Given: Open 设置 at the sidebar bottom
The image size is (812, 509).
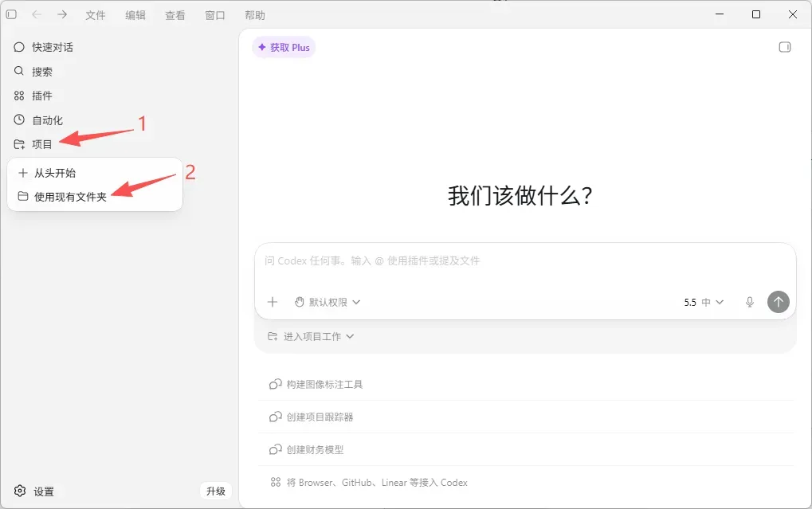Looking at the screenshot, I should pyautogui.click(x=34, y=491).
